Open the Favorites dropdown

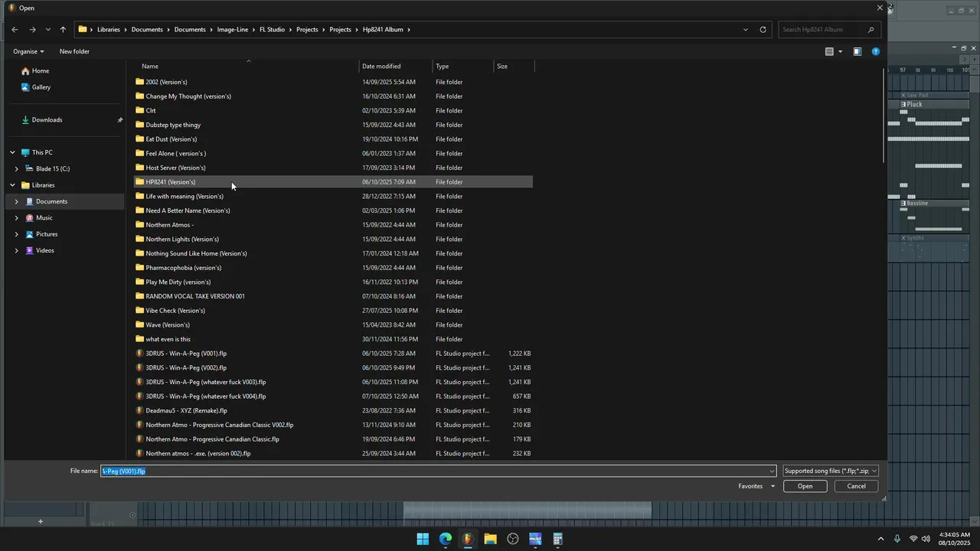pyautogui.click(x=756, y=487)
